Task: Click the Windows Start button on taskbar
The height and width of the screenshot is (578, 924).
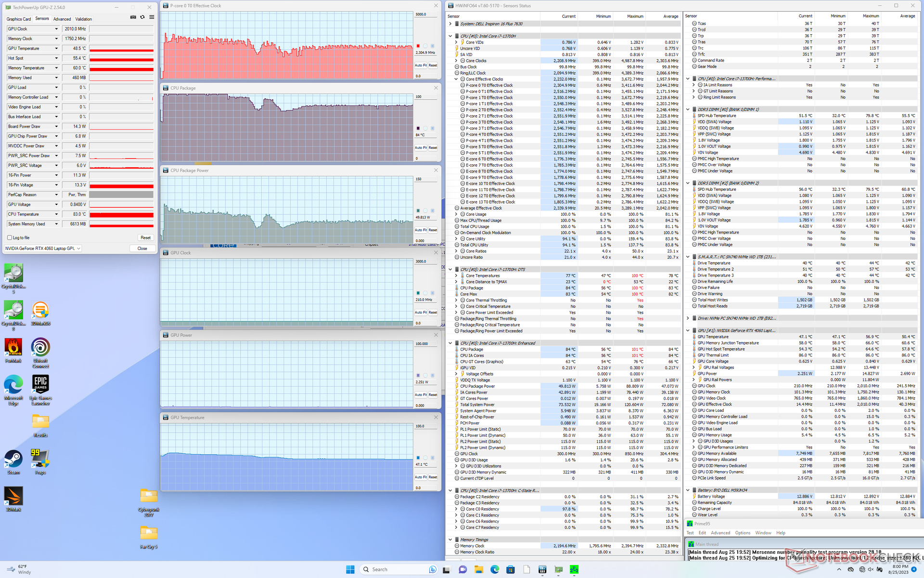Action: coord(350,569)
